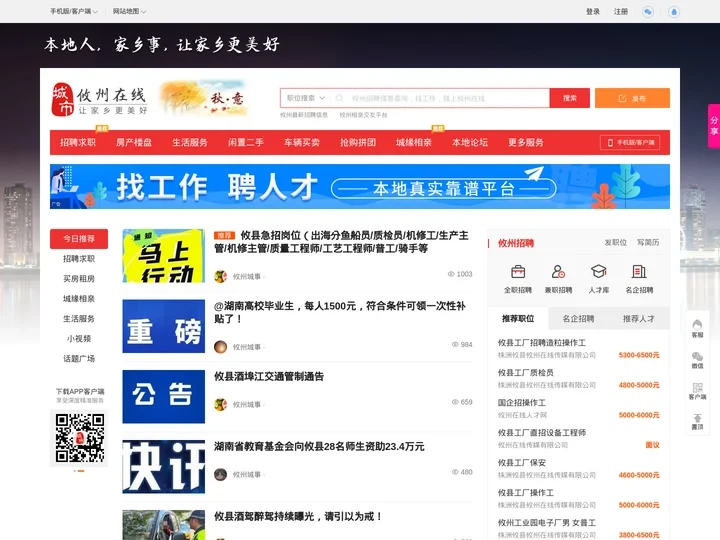720x540 pixels.
Task: Click the 手机版/客户端 button in red nav bar
Action: coord(630,142)
